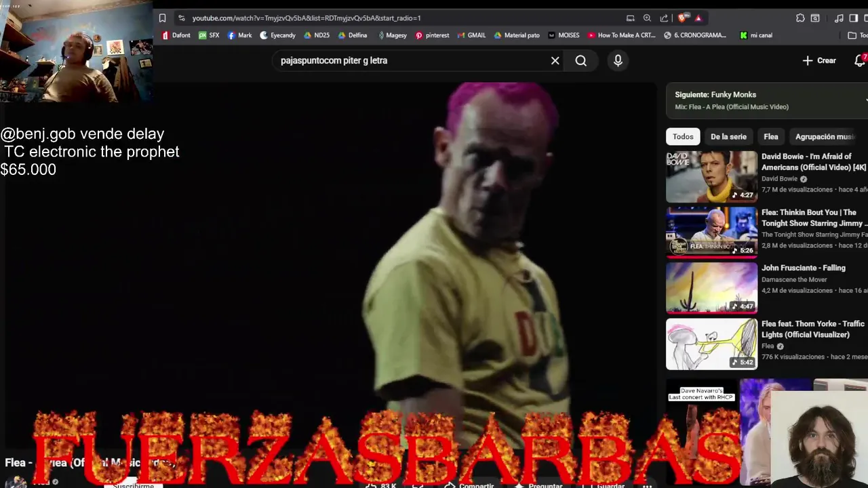
Task: Open the Delfina Drive bookmark
Action: [352, 35]
